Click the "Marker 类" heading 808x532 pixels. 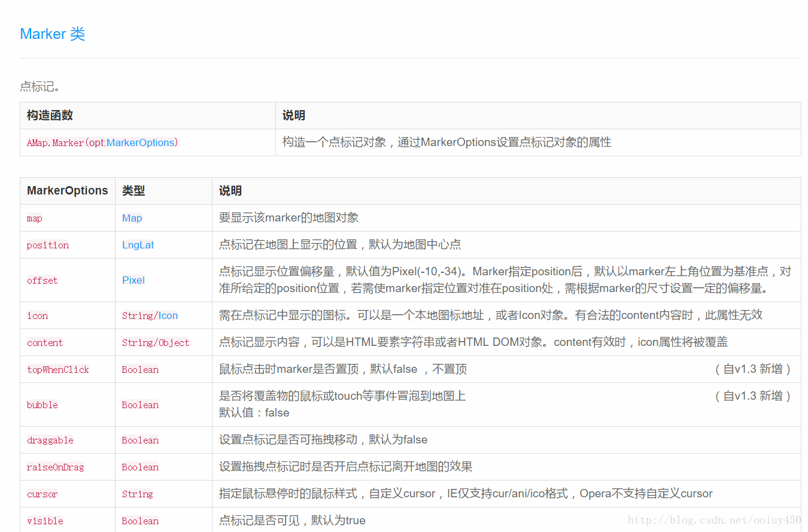53,34
